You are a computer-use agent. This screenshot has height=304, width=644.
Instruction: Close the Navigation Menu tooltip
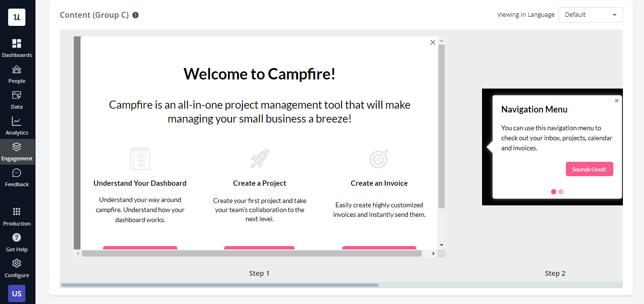617,101
